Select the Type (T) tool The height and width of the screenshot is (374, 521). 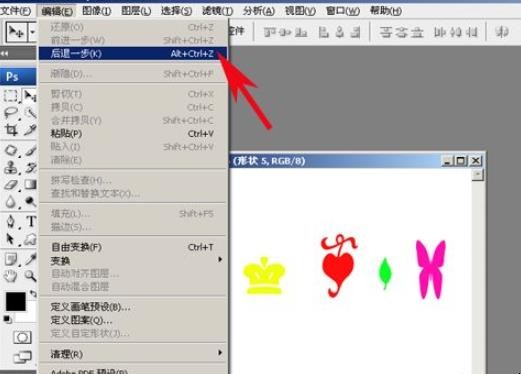coord(31,221)
